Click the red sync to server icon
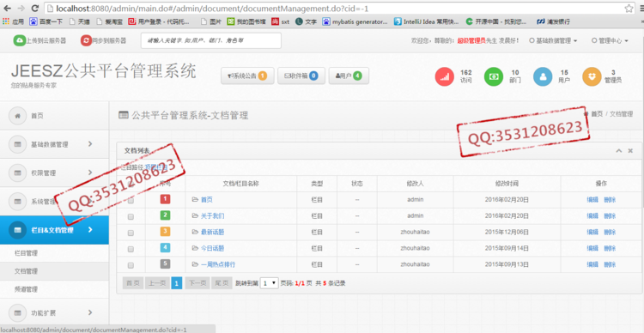Image resolution: width=644 pixels, height=333 pixels. (86, 40)
